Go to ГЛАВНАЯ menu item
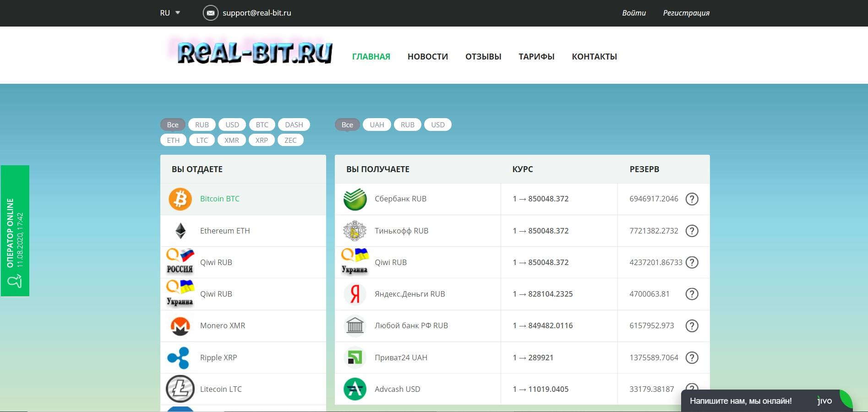 (x=371, y=56)
